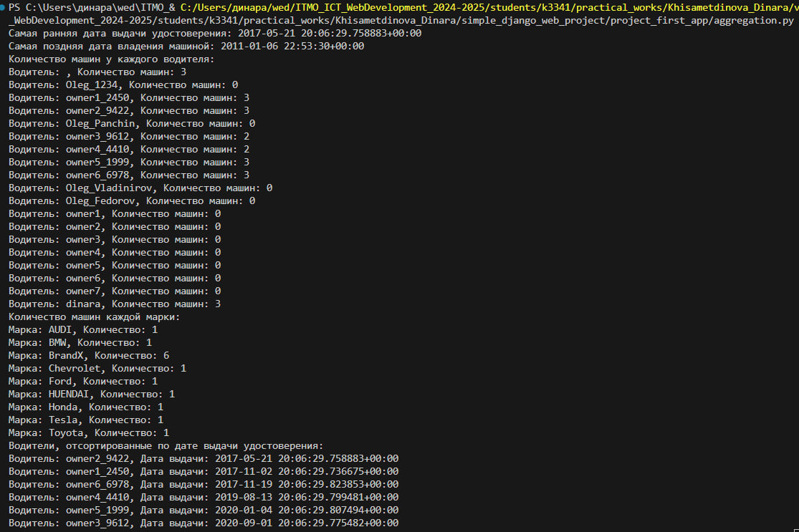Click the PS C:\Users prompt text
This screenshot has width=799, height=532.
click(x=92, y=8)
